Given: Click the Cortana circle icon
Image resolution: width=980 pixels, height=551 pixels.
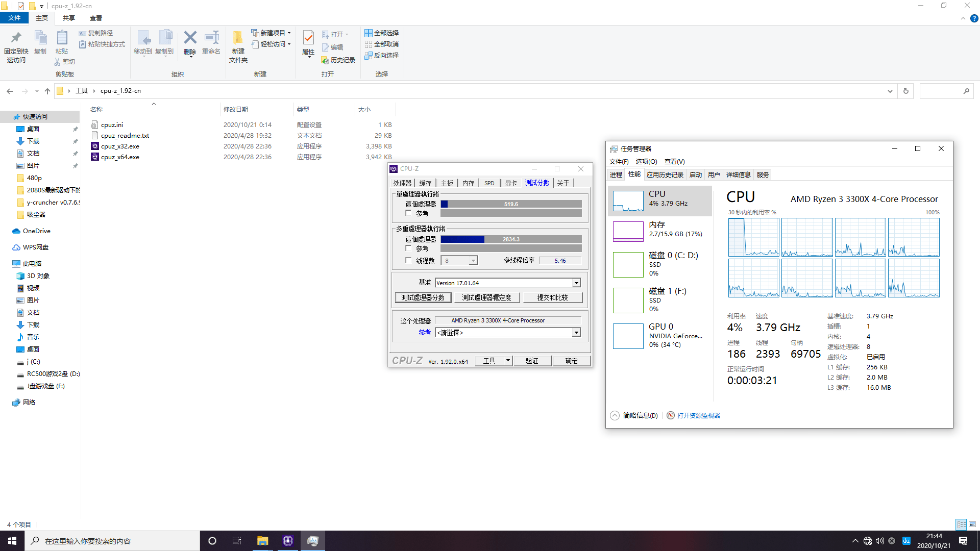Looking at the screenshot, I should (212, 541).
